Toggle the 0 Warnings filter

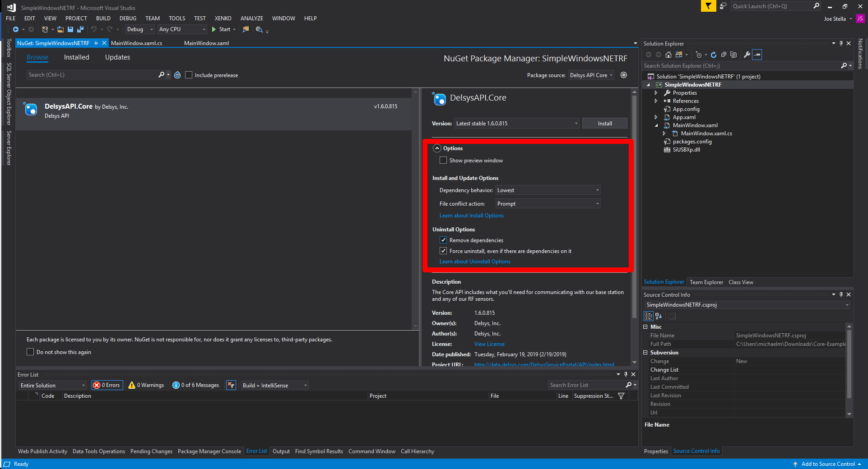(x=146, y=385)
